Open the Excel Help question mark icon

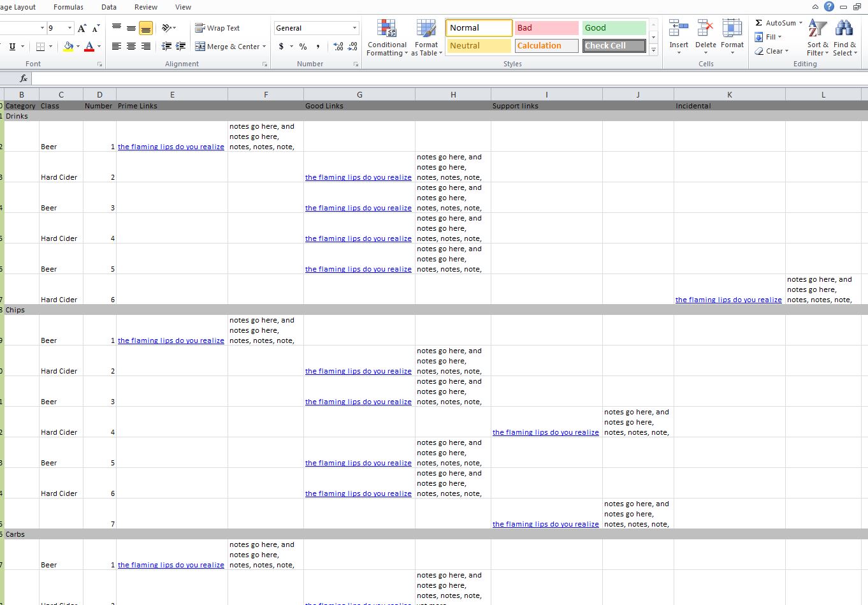pos(828,7)
